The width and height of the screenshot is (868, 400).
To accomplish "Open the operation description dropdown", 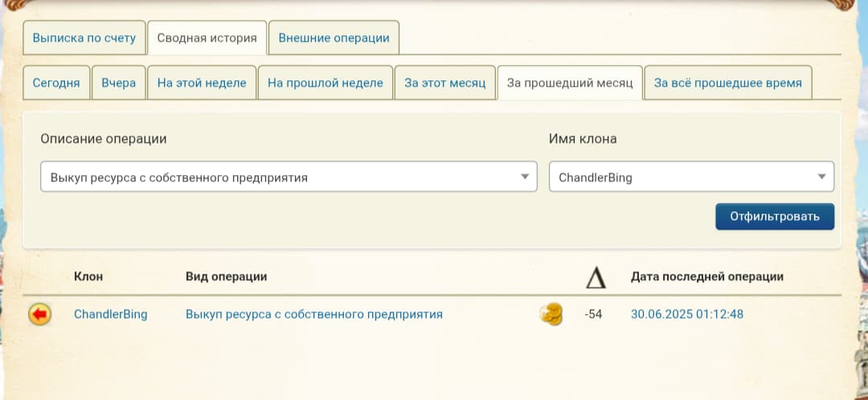I will pos(289,178).
